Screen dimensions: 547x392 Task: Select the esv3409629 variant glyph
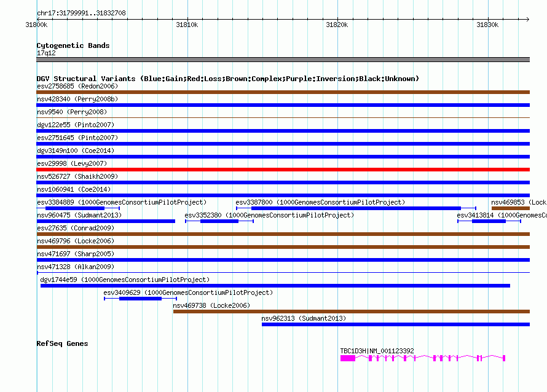pyautogui.click(x=140, y=299)
